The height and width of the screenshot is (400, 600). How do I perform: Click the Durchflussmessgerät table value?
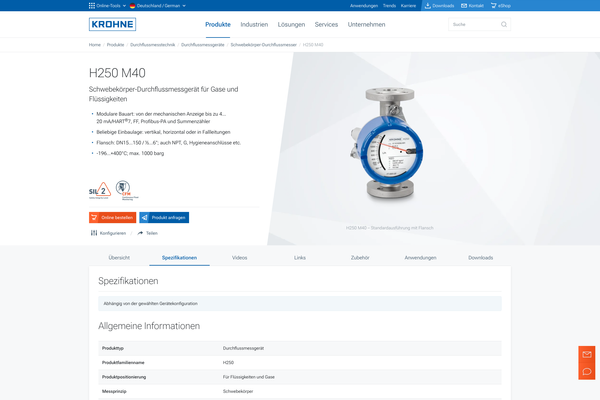click(x=243, y=348)
